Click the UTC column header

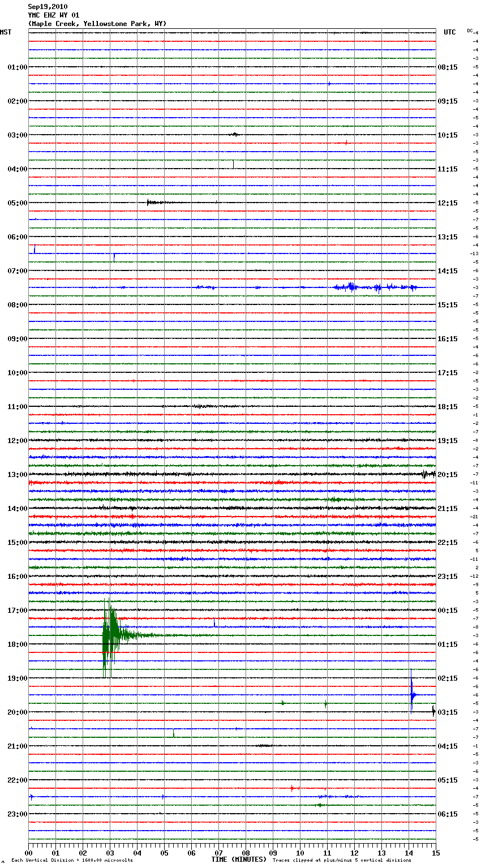450,32
